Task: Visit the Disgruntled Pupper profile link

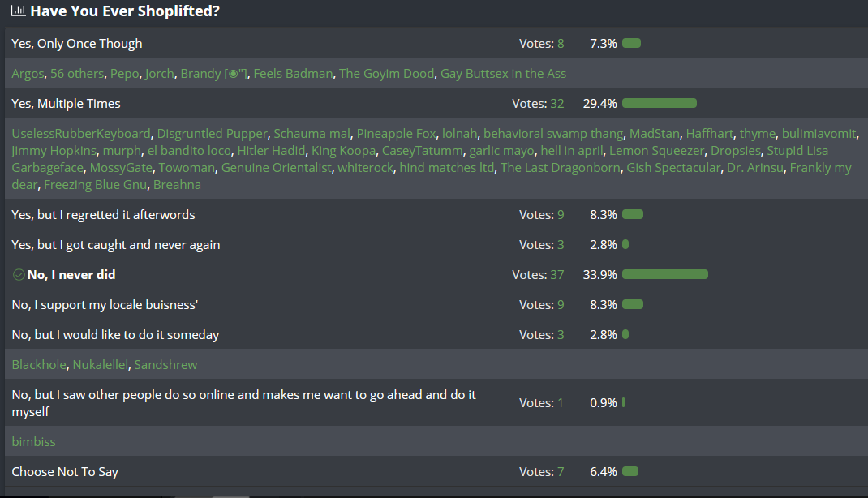Action: (212, 133)
